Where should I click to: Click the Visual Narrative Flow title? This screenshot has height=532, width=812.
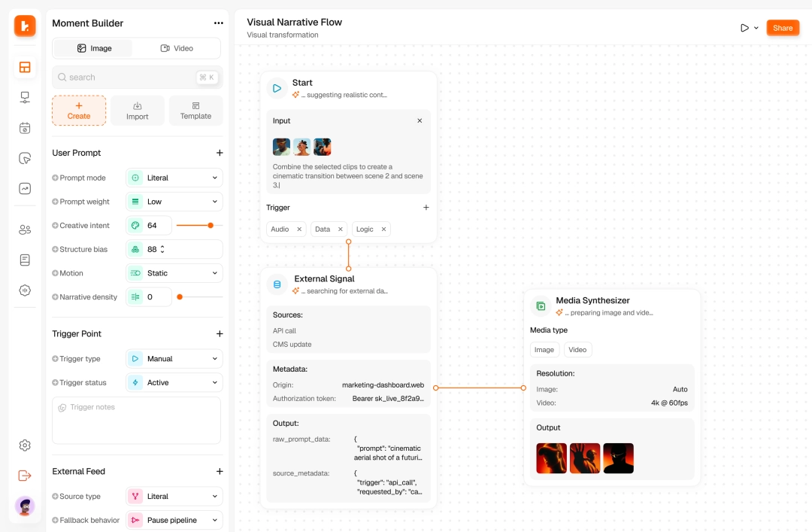point(294,23)
